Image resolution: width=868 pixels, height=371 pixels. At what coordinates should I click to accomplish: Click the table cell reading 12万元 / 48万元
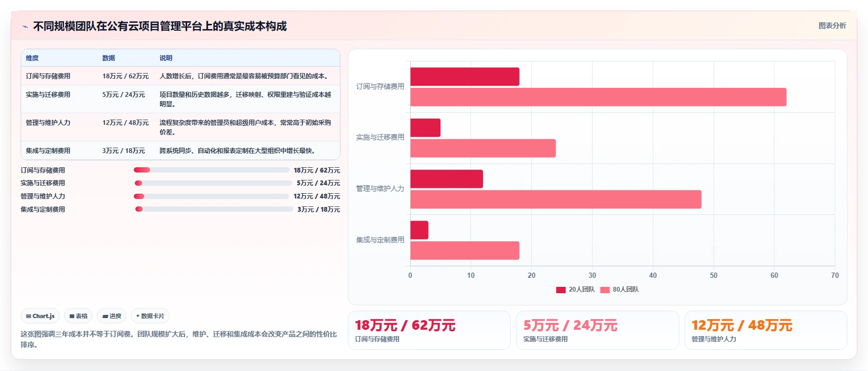point(125,123)
